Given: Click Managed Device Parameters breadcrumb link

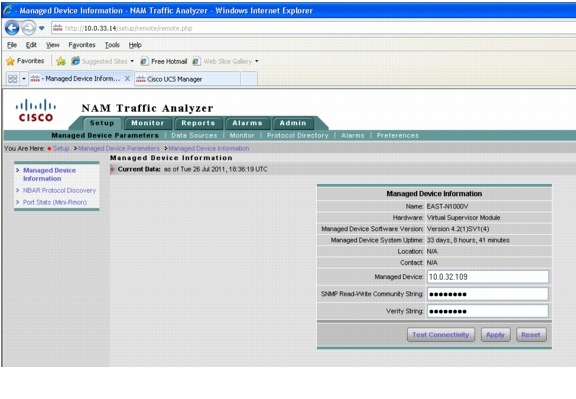Looking at the screenshot, I should coord(119,148).
